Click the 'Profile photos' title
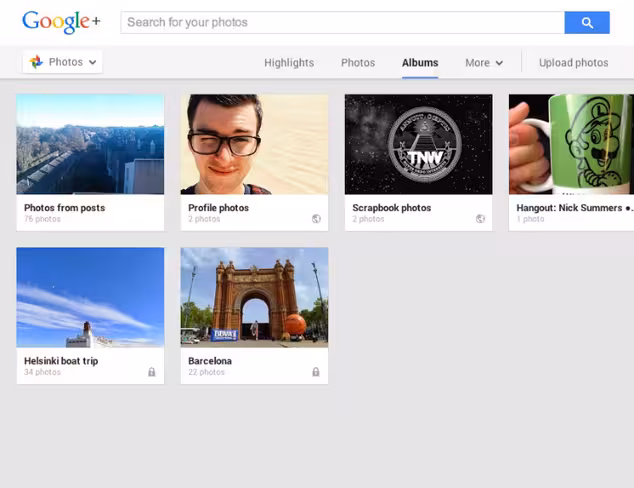 [218, 208]
